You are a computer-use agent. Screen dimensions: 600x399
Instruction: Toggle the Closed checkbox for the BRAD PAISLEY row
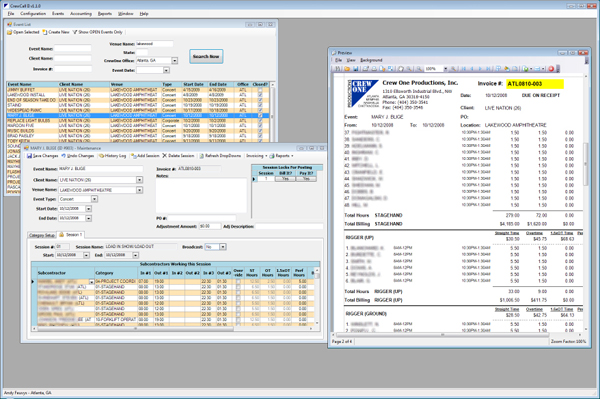click(x=260, y=136)
